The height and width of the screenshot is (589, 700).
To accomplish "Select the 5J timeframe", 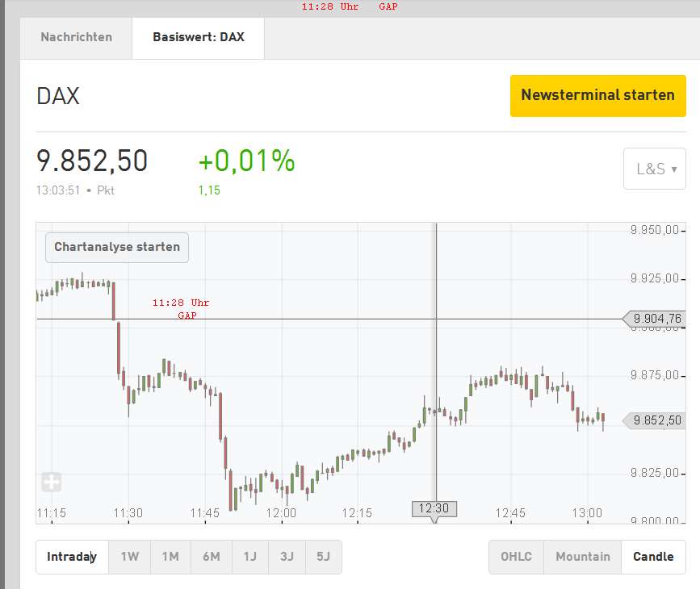I will click(323, 557).
